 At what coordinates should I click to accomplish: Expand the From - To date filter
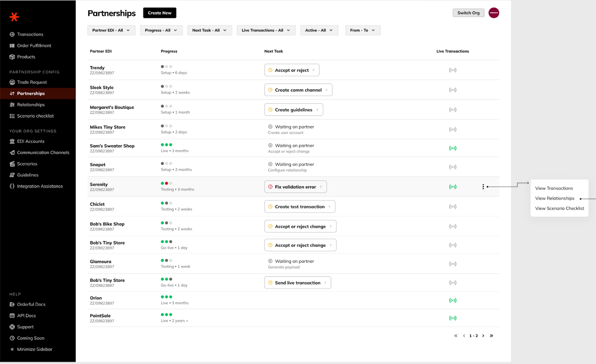tap(362, 30)
